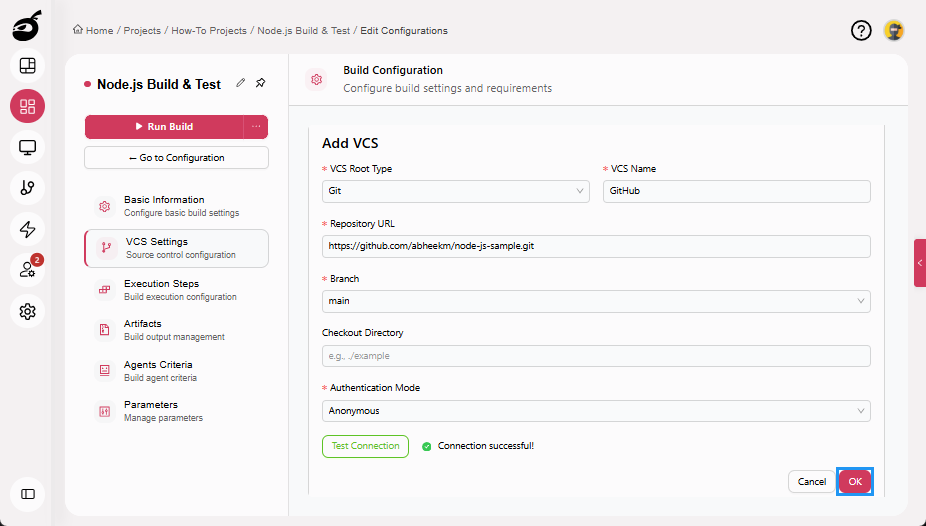Select the Artifacts section
This screenshot has height=526, width=926.
[x=176, y=330]
